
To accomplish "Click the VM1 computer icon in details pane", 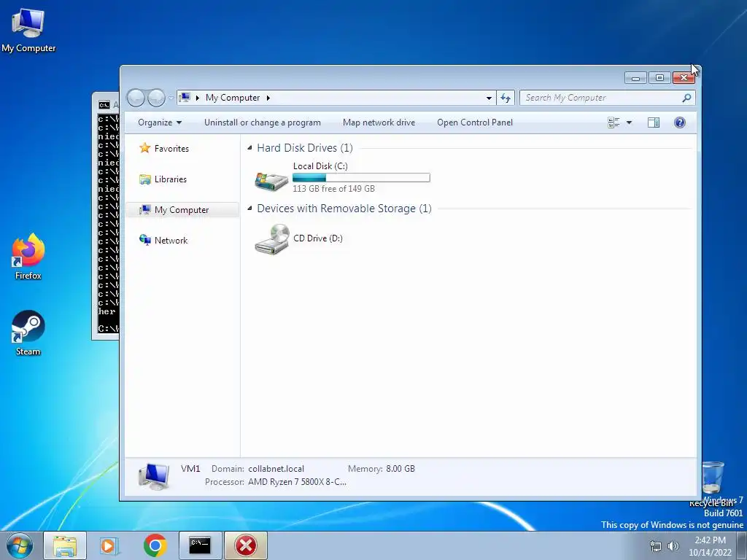I will (x=153, y=477).
